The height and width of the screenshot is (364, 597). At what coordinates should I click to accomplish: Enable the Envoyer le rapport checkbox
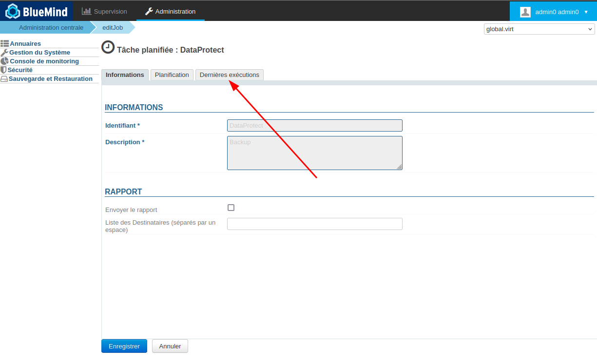click(x=231, y=208)
